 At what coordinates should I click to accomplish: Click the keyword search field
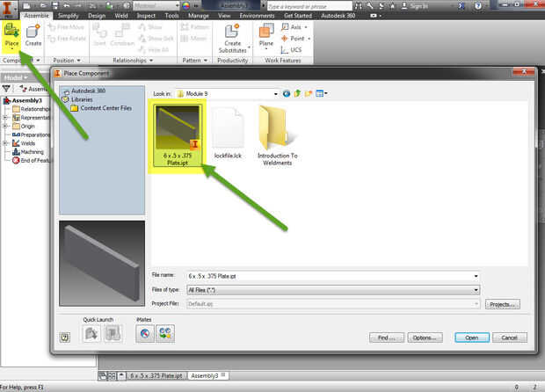pos(309,6)
